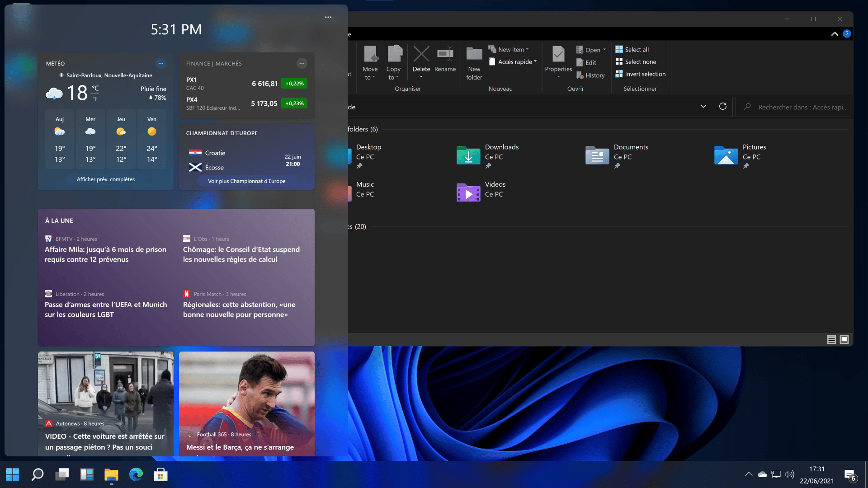This screenshot has height=488, width=868.
Task: Switch to large icons view
Action: (844, 339)
